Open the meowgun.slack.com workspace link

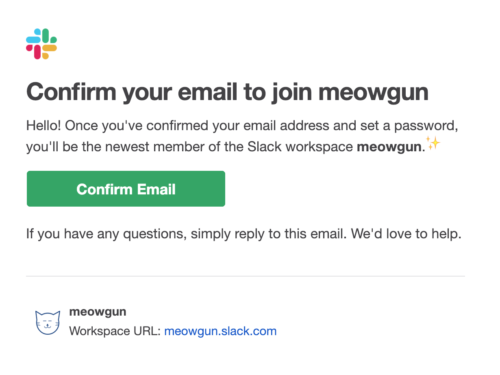tap(220, 331)
